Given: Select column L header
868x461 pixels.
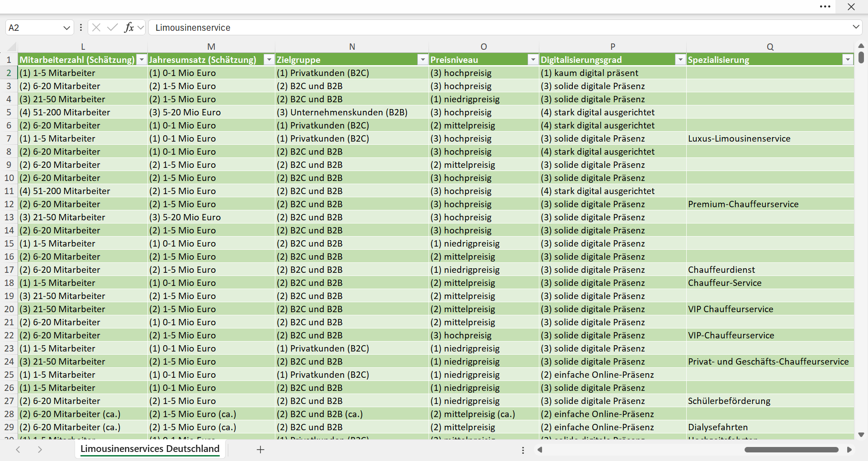Looking at the screenshot, I should [83, 47].
